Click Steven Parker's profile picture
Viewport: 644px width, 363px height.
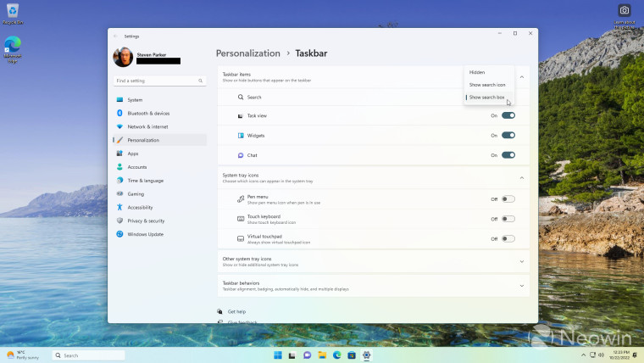(123, 57)
